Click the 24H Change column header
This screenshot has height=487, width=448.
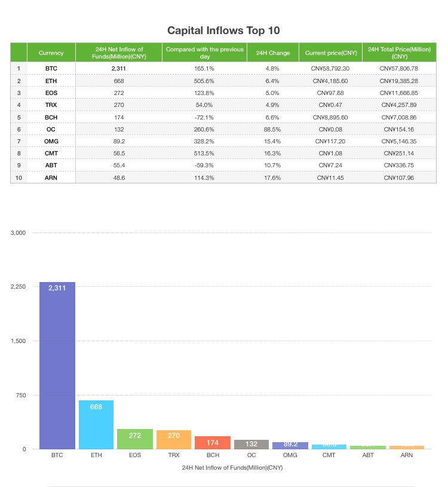[x=273, y=53]
